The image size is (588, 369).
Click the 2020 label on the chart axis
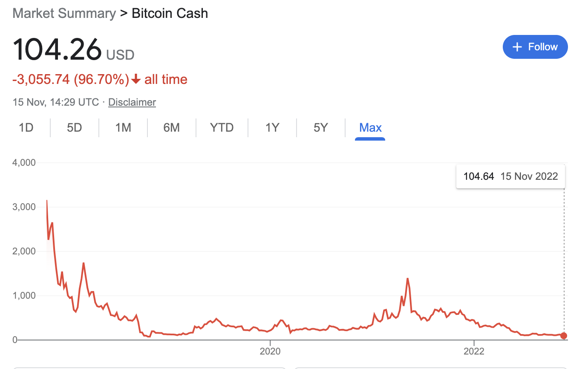point(271,351)
